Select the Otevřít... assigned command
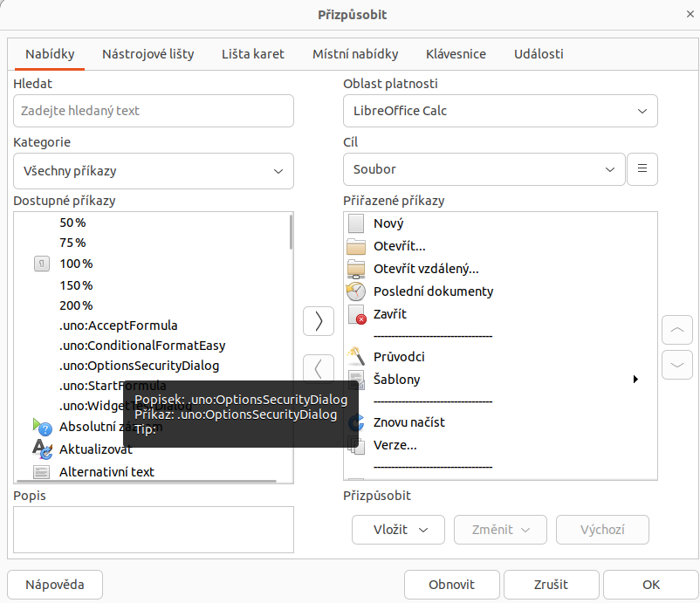700x603 pixels. tap(400, 246)
